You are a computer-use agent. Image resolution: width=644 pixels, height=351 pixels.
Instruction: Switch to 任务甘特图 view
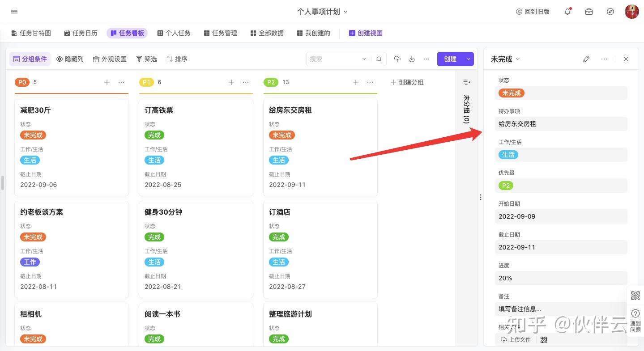(31, 33)
